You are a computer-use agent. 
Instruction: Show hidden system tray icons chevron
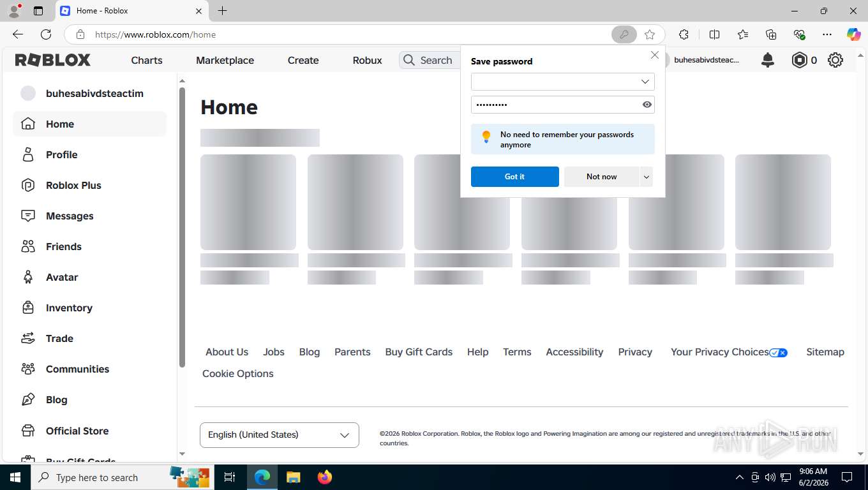coord(740,477)
